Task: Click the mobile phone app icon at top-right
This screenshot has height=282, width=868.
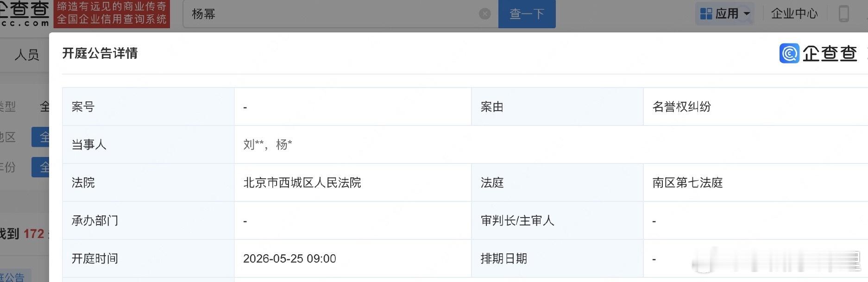Action: [x=844, y=14]
